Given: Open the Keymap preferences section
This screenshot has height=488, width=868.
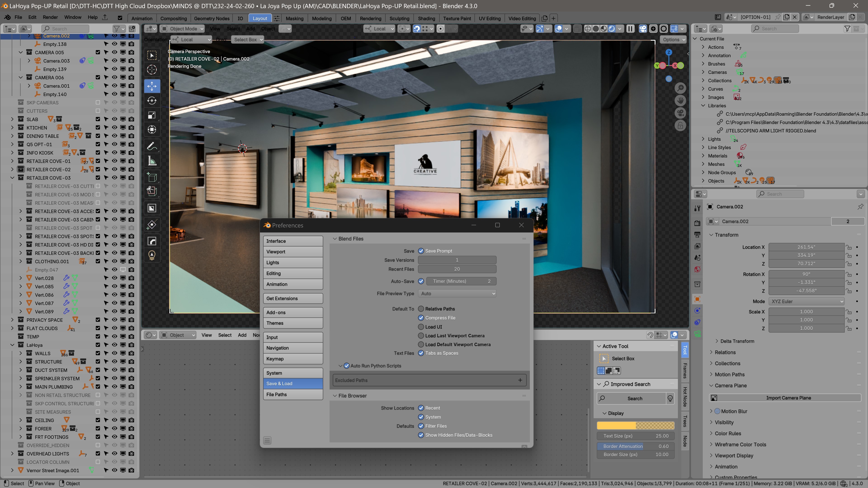Looking at the screenshot, I should 293,359.
